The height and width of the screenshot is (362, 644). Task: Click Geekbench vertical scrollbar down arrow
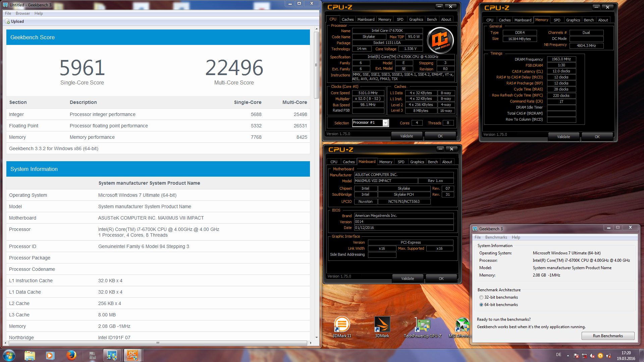tap(316, 337)
